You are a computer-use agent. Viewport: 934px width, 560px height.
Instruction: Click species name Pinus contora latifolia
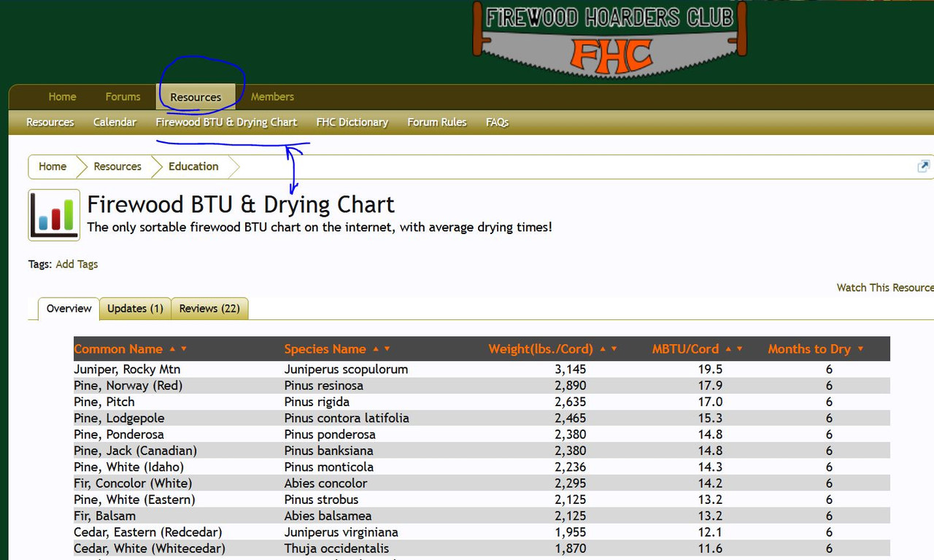347,419
